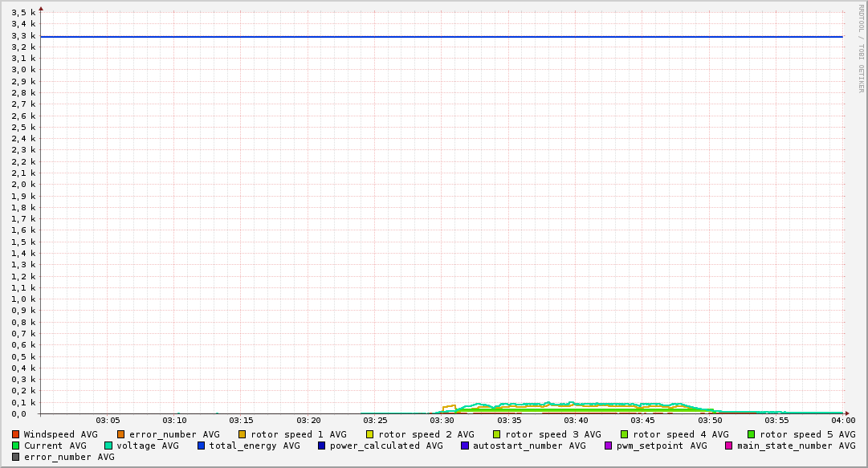Click the green Current AVG legend swatch
868x468 pixels.
coord(15,446)
